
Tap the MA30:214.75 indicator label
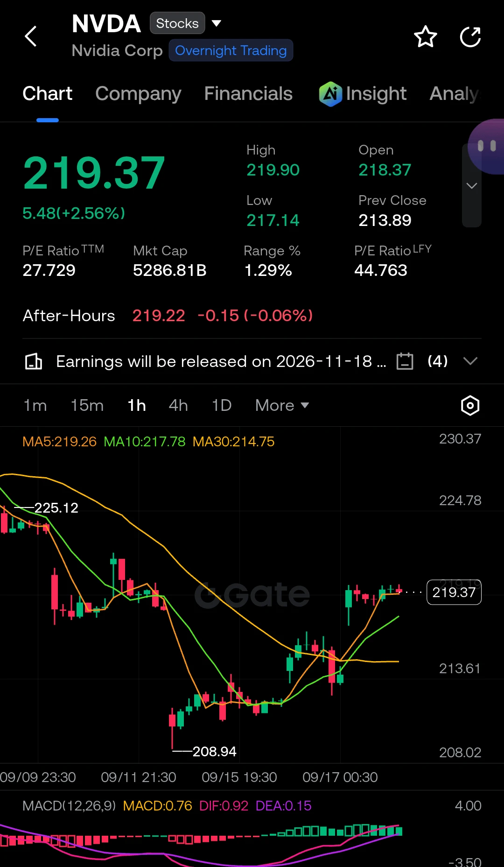(234, 442)
